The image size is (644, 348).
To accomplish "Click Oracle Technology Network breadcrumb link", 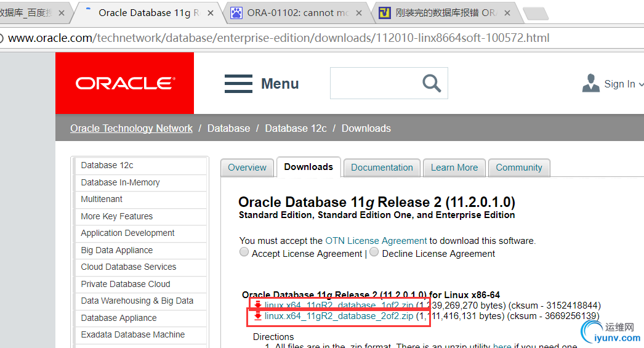I will (131, 128).
